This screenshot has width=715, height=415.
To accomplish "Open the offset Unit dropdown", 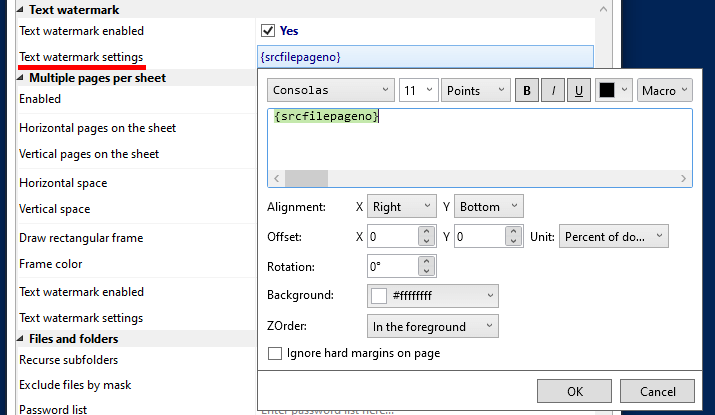I will [x=614, y=236].
